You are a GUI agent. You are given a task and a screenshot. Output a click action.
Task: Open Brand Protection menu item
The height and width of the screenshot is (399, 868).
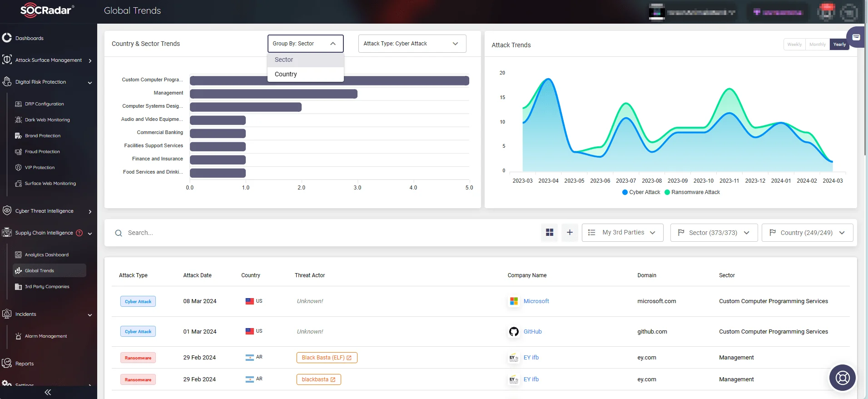coord(43,136)
